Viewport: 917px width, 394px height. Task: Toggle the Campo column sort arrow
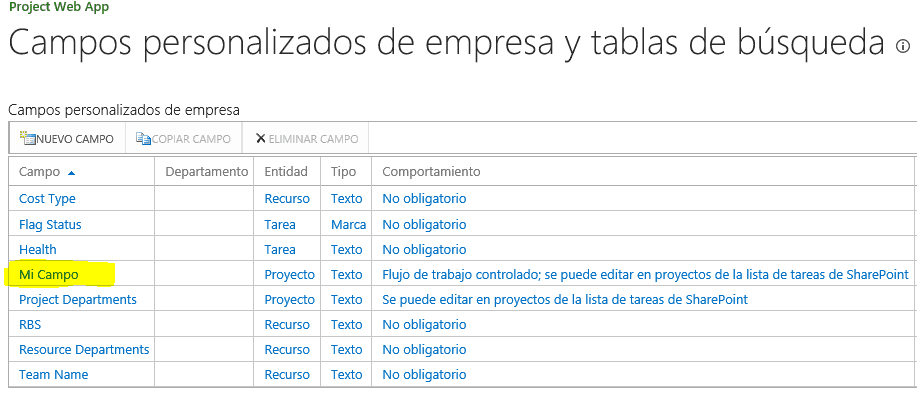71,172
